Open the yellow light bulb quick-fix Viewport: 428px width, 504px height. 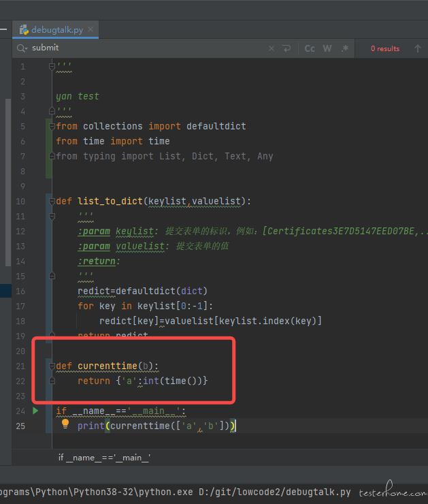[x=65, y=424]
